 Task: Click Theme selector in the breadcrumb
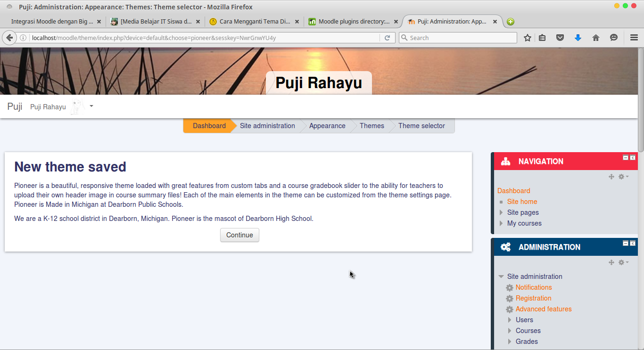pos(421,126)
